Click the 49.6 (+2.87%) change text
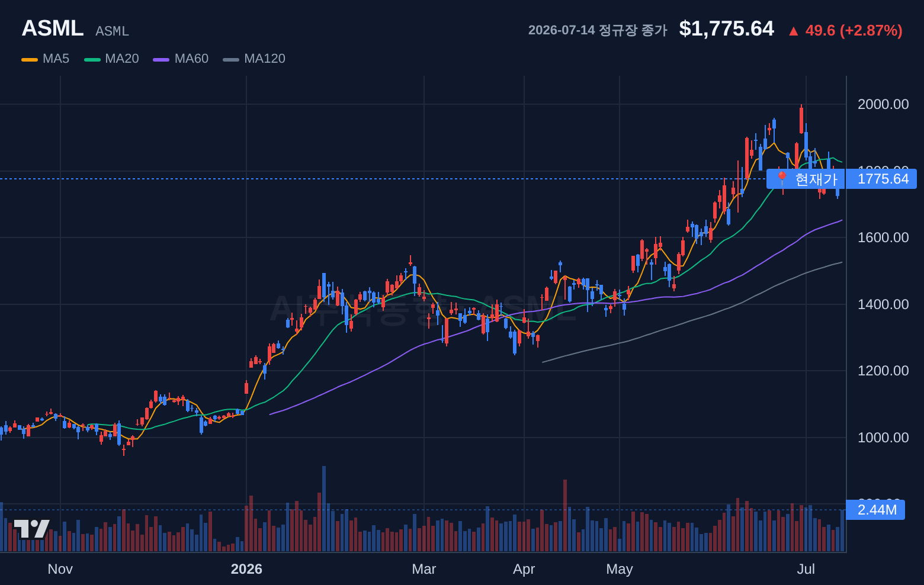The image size is (924, 585). click(854, 30)
